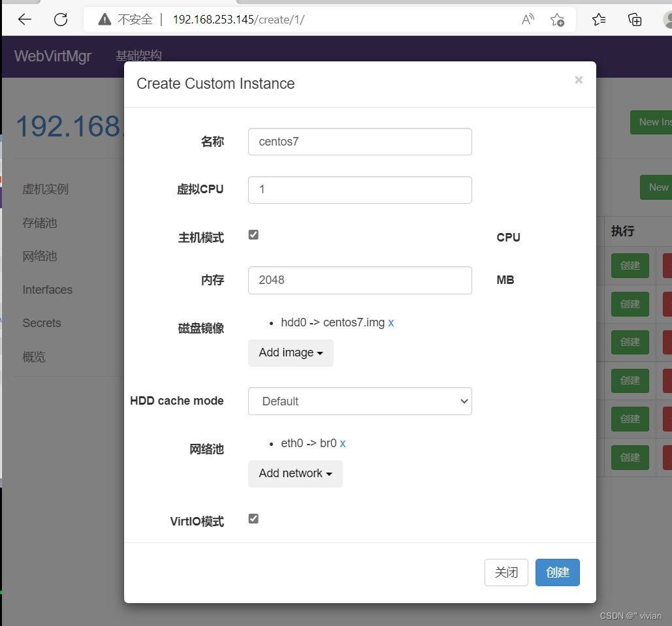The height and width of the screenshot is (626, 672).
Task: Click the New Instance green button at top
Action: [651, 122]
